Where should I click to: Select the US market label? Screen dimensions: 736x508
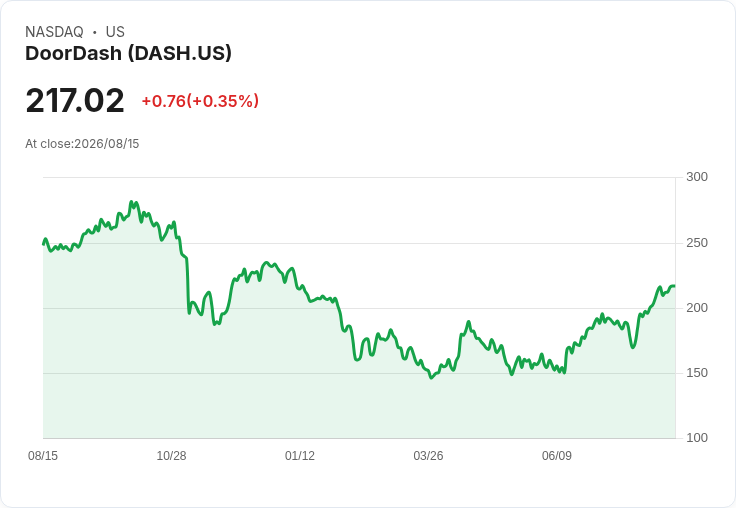point(115,32)
